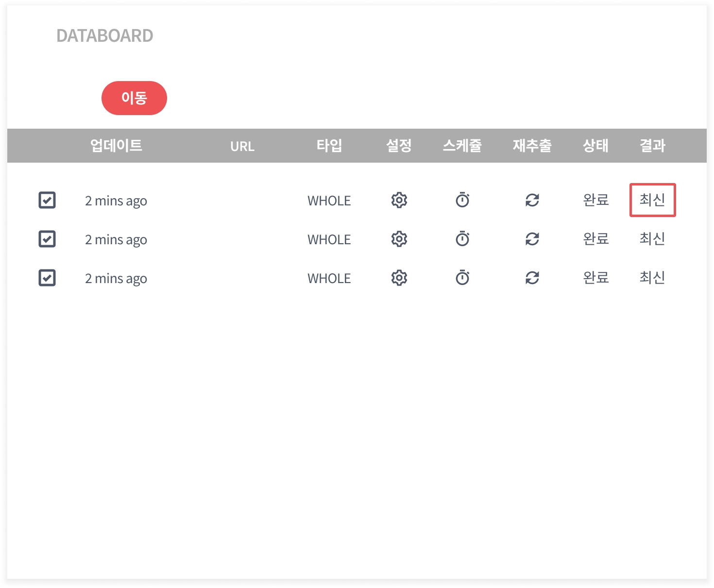Click the 상태 column header
Viewport: 714px width, 588px height.
595,146
